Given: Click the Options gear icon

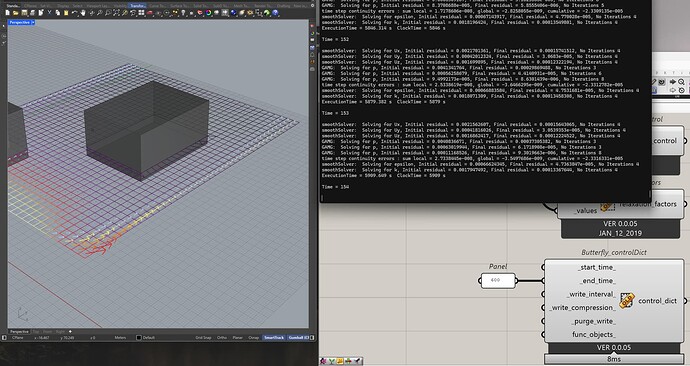Looking at the screenshot, I should (250, 13).
